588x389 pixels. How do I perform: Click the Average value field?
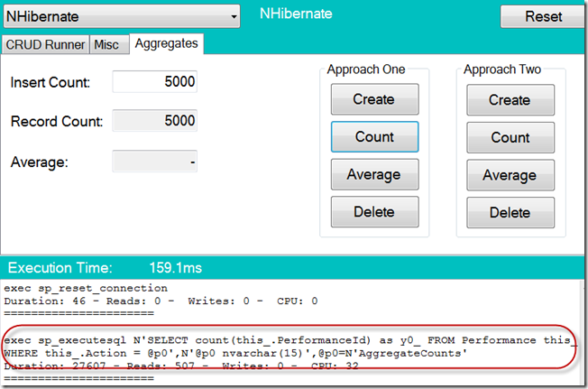coord(154,162)
